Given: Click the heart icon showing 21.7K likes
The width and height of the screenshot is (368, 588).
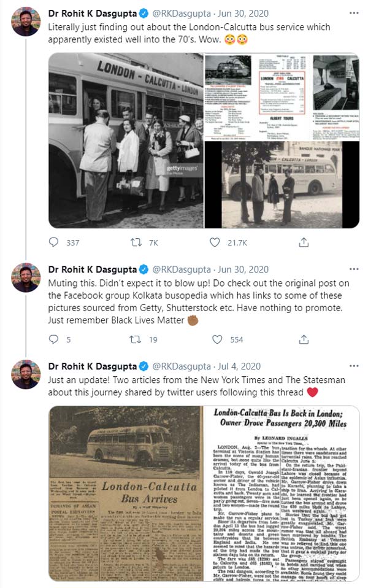Looking at the screenshot, I should click(x=216, y=242).
